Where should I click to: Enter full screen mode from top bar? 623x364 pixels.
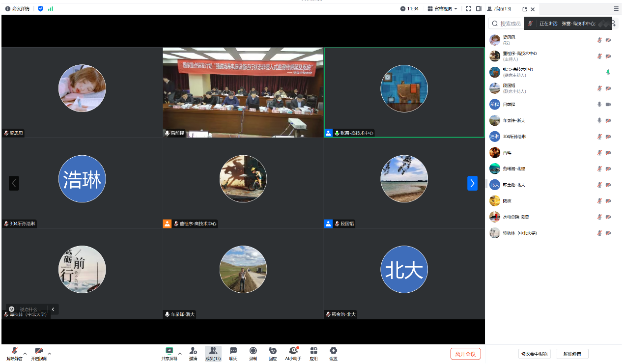[468, 9]
